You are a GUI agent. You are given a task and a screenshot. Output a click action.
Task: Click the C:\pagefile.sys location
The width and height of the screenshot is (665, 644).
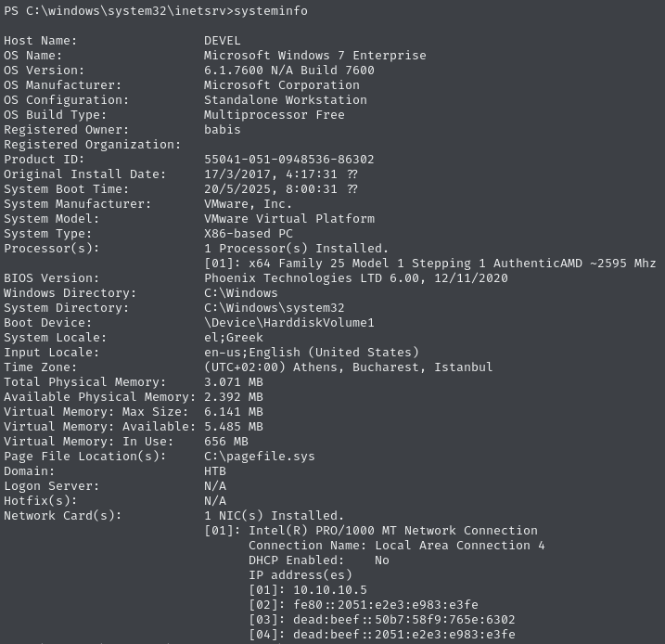(260, 457)
